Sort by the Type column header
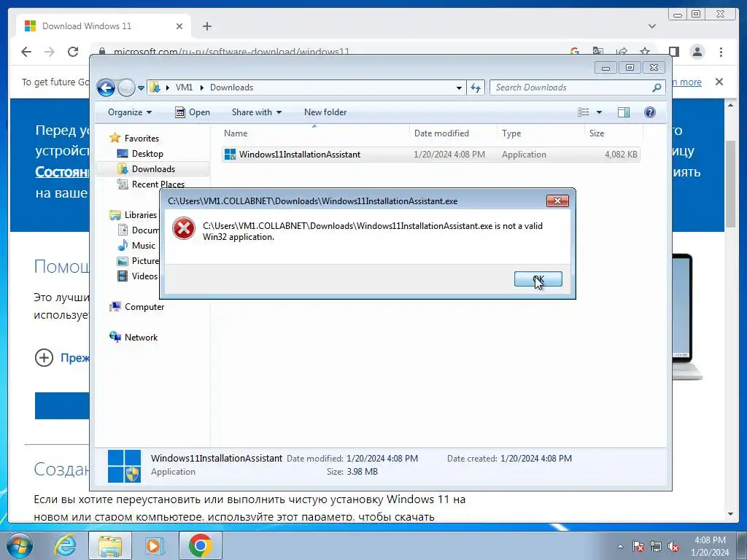The width and height of the screenshot is (747, 560). coord(541,133)
